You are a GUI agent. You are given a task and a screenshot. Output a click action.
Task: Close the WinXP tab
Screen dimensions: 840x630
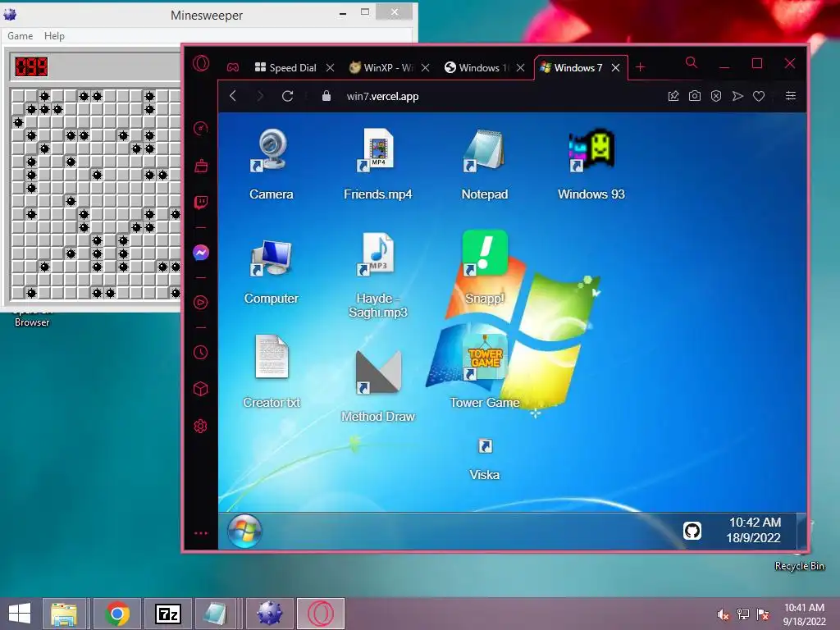click(x=426, y=67)
